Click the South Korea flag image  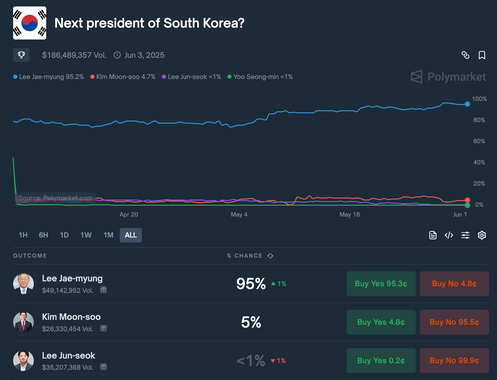point(30,23)
